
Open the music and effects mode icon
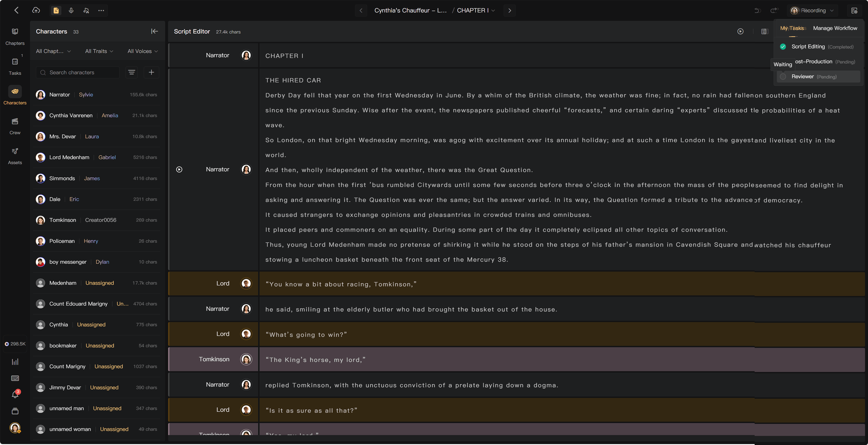pyautogui.click(x=86, y=10)
